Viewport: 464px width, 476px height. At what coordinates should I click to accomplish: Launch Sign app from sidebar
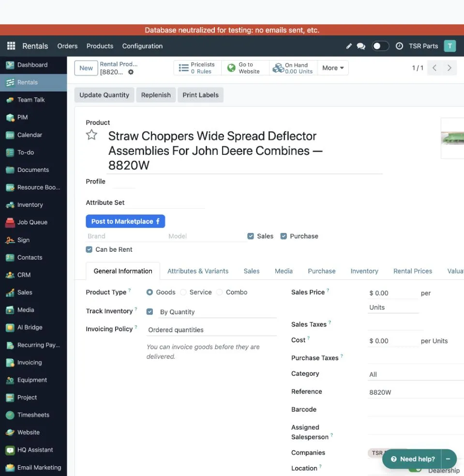click(33, 240)
